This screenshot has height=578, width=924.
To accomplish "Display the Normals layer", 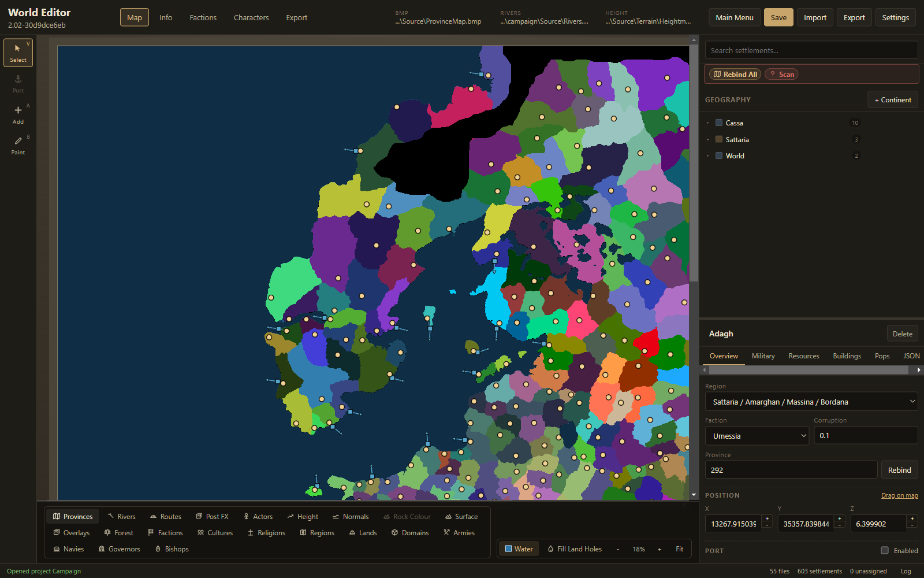I will [350, 516].
